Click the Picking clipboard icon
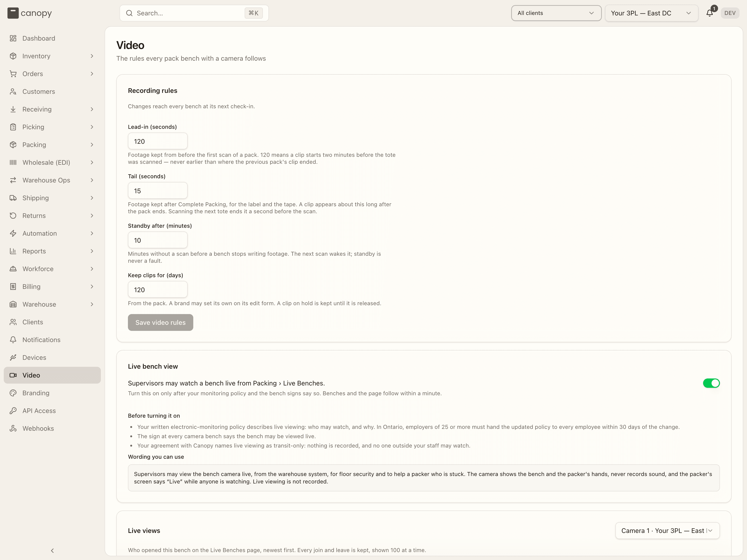The height and width of the screenshot is (560, 747). point(13,127)
